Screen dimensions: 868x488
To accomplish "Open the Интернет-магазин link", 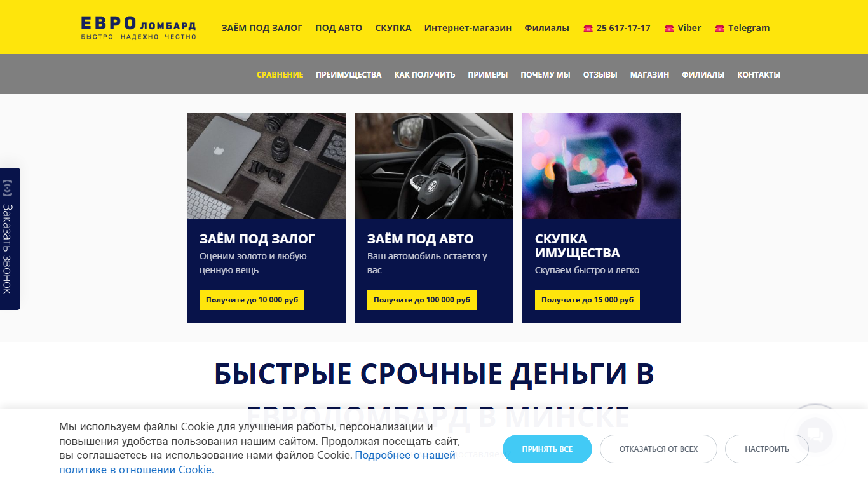I will coord(468,28).
